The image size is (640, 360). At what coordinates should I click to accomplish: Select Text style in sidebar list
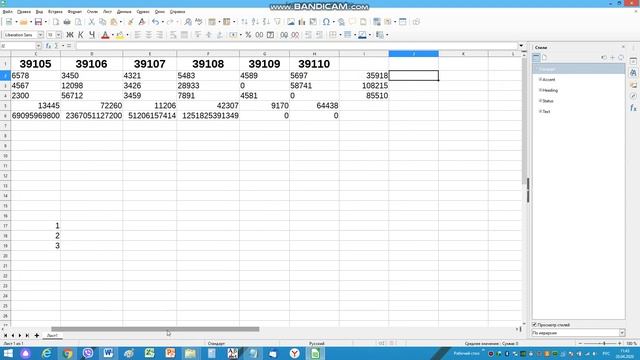click(546, 111)
